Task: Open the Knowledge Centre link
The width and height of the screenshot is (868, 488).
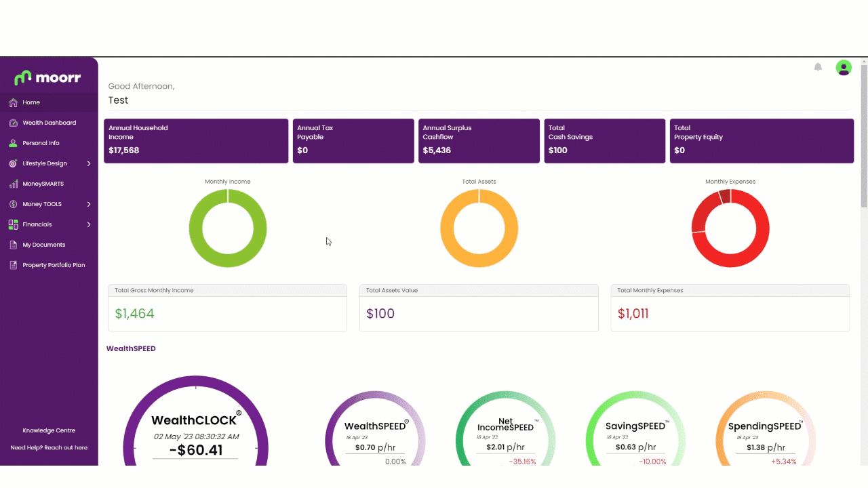Action: tap(49, 430)
